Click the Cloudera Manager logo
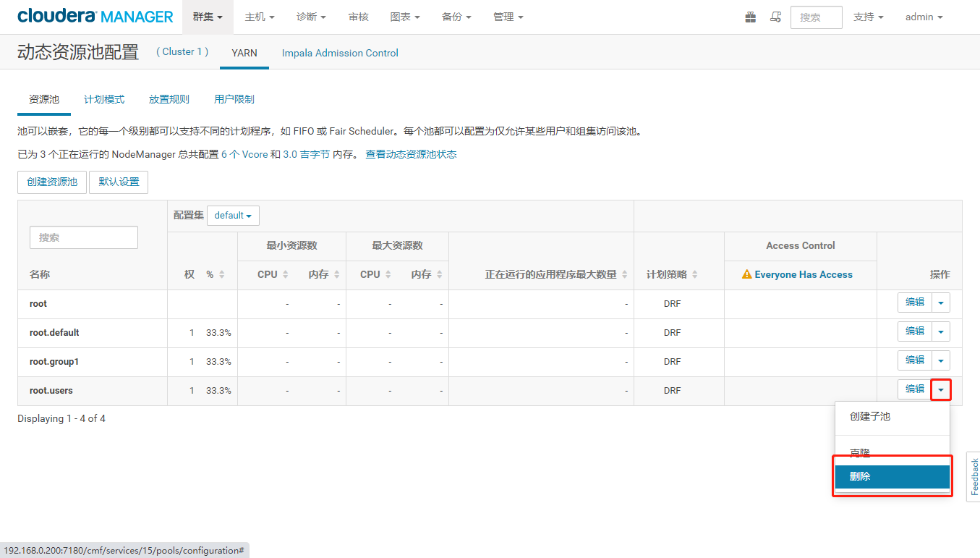Screen dimensions: 980x558 coord(95,16)
